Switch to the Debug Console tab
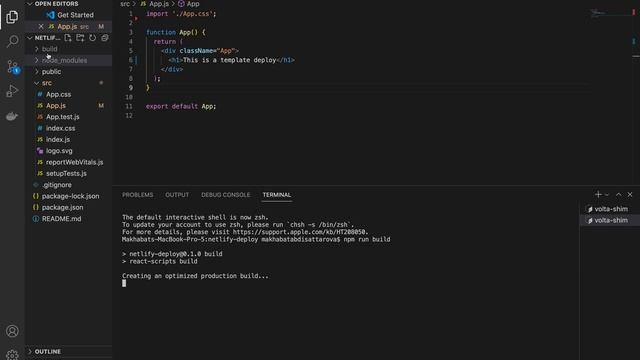 click(x=225, y=195)
